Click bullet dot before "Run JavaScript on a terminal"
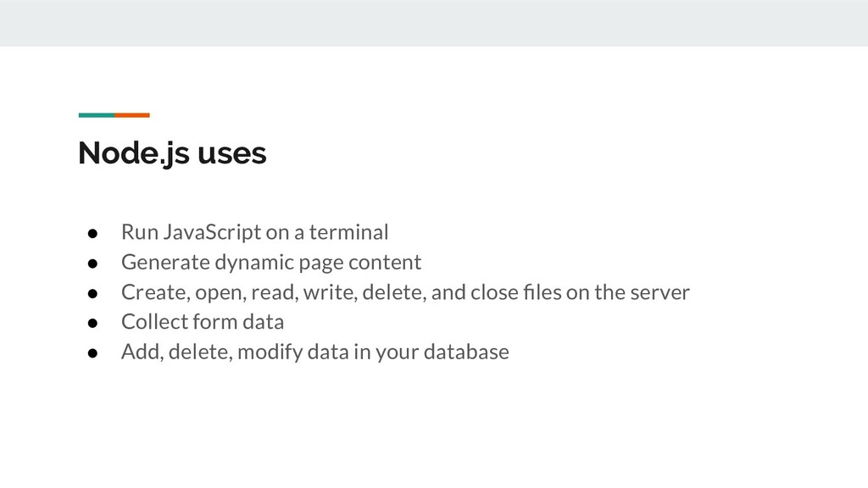Screen dimensions: 868x488 [92, 234]
